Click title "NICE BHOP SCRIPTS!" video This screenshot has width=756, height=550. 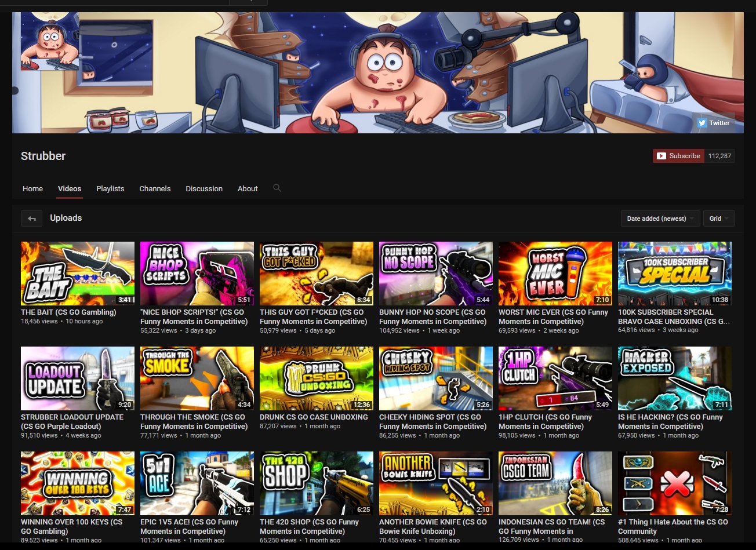point(194,317)
